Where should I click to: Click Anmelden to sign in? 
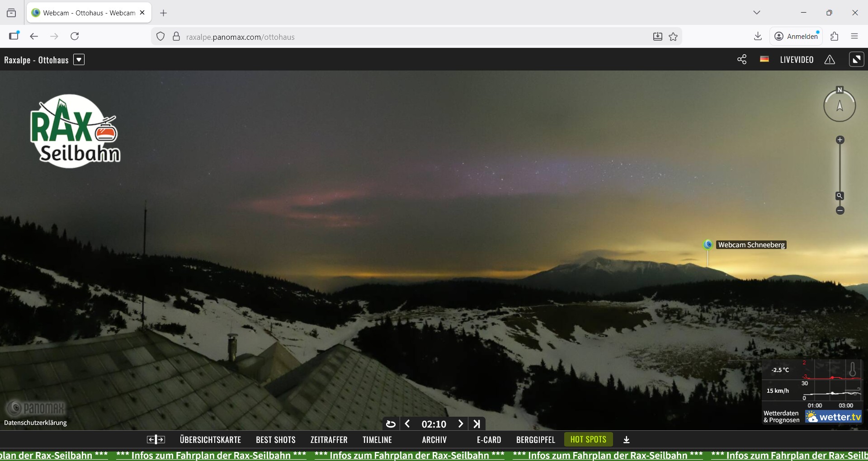pos(796,36)
